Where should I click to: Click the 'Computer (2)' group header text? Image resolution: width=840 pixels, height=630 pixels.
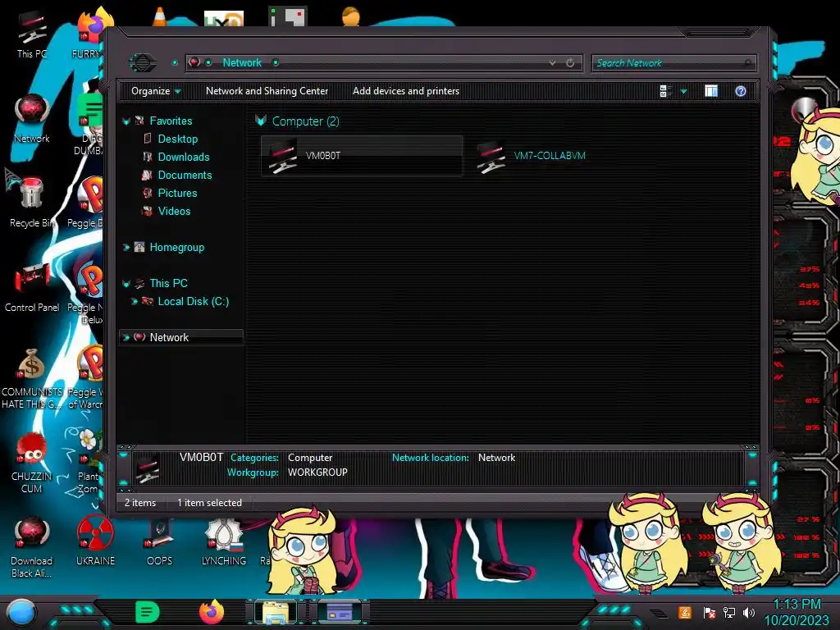click(x=306, y=121)
